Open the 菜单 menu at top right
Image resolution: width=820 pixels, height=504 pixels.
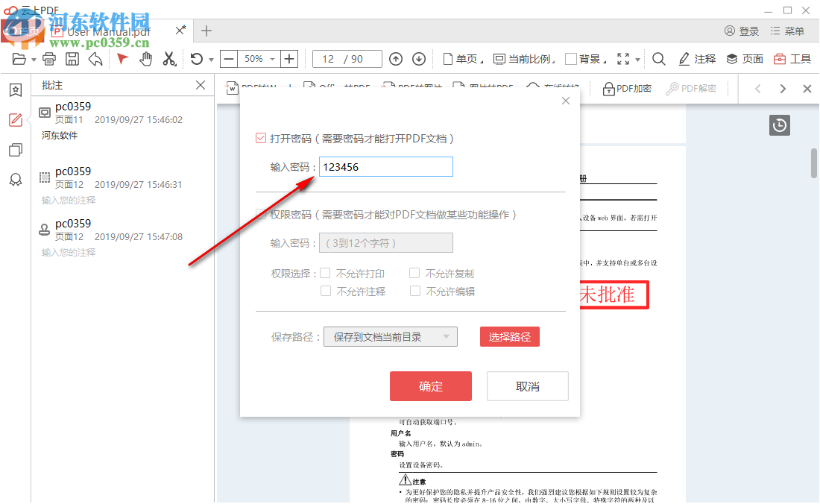click(x=787, y=31)
